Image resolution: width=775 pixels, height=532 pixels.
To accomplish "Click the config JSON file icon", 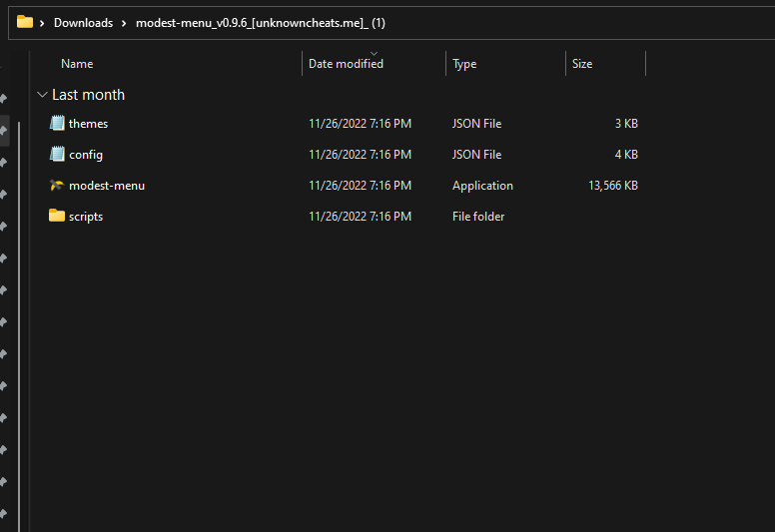I will point(57,155).
